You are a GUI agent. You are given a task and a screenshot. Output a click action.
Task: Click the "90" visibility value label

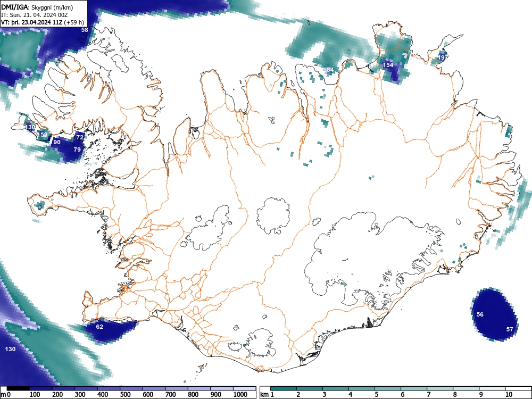(x=57, y=142)
